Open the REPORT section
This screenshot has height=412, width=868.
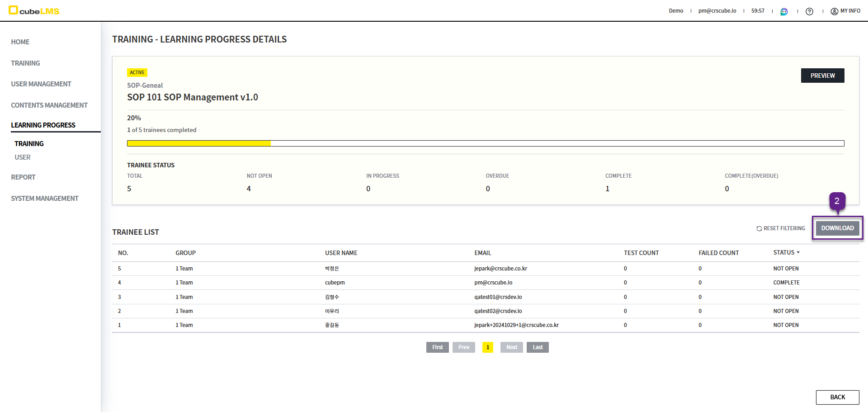click(x=23, y=177)
